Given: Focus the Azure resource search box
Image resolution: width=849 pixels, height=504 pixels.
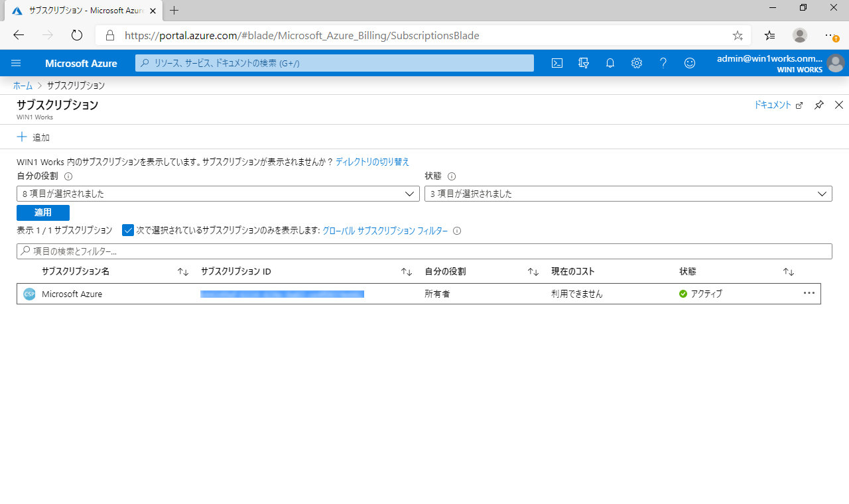Looking at the screenshot, I should point(335,63).
